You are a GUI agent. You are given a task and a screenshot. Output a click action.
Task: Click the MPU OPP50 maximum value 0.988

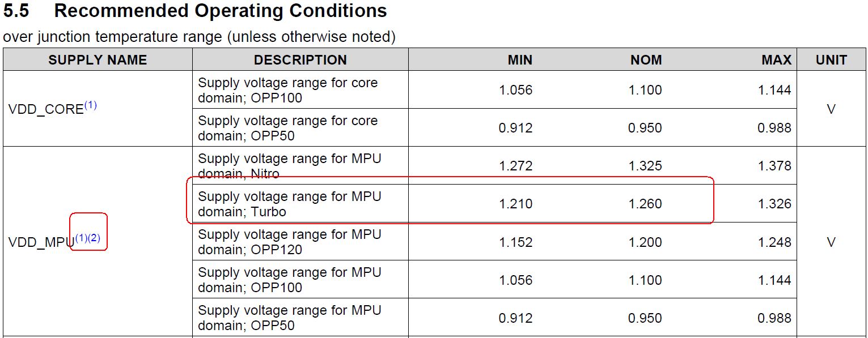click(774, 318)
